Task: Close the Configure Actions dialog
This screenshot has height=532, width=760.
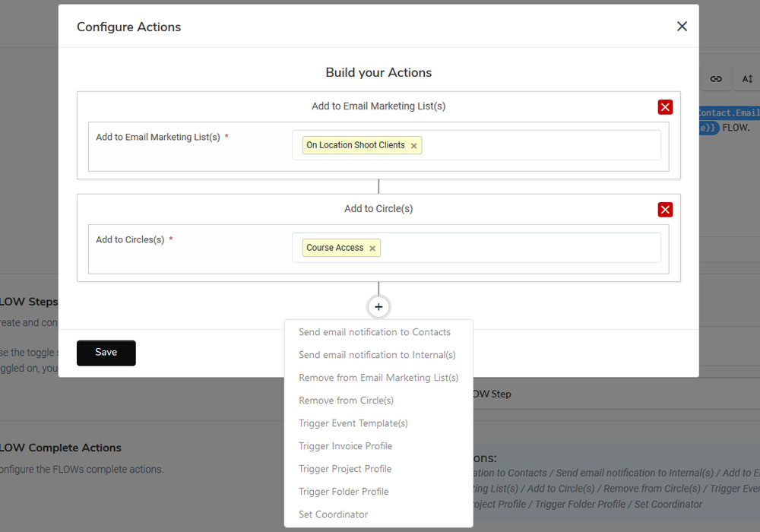Action: tap(682, 27)
